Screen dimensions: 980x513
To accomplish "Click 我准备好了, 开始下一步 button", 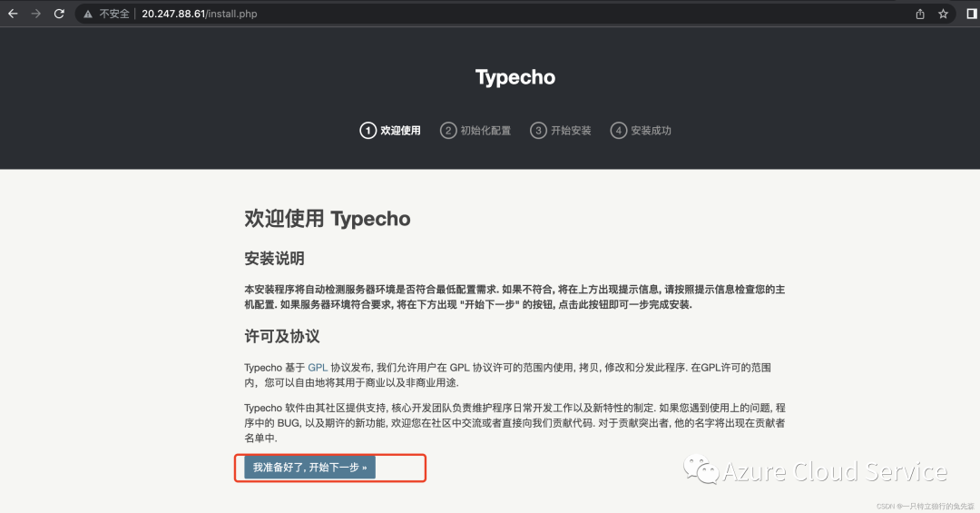I will (x=310, y=468).
